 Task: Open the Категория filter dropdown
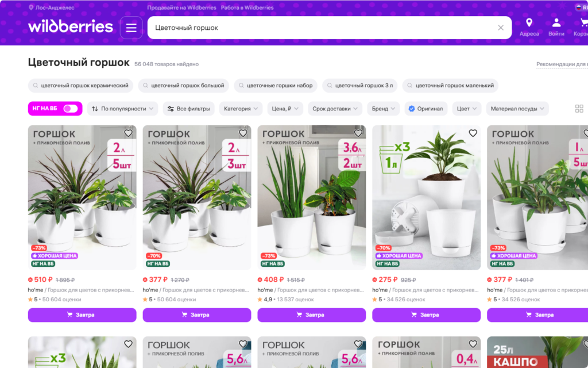[x=241, y=109]
